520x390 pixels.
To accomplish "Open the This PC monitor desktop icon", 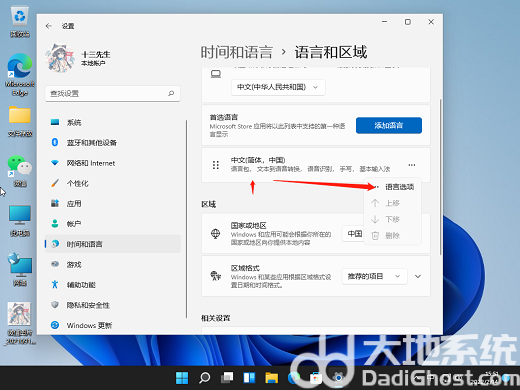I will click(20, 220).
